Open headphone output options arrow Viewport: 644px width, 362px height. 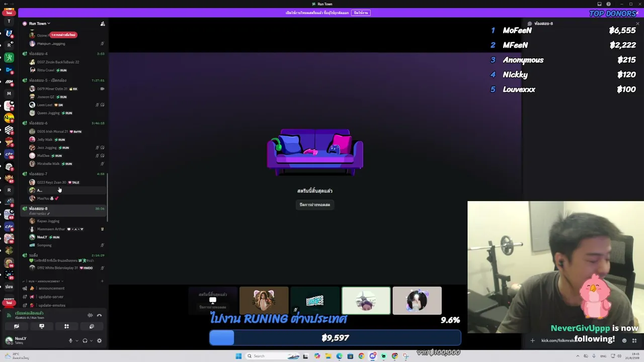(91, 341)
